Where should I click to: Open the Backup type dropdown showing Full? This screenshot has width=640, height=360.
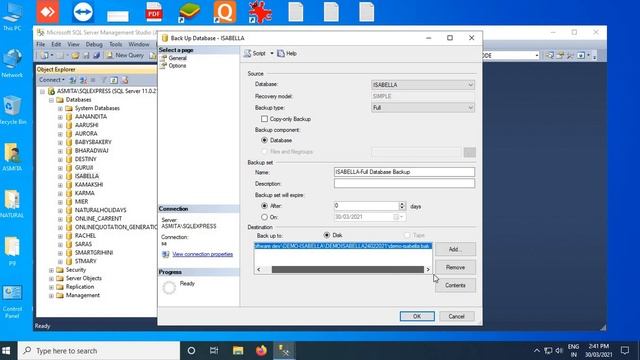(423, 107)
